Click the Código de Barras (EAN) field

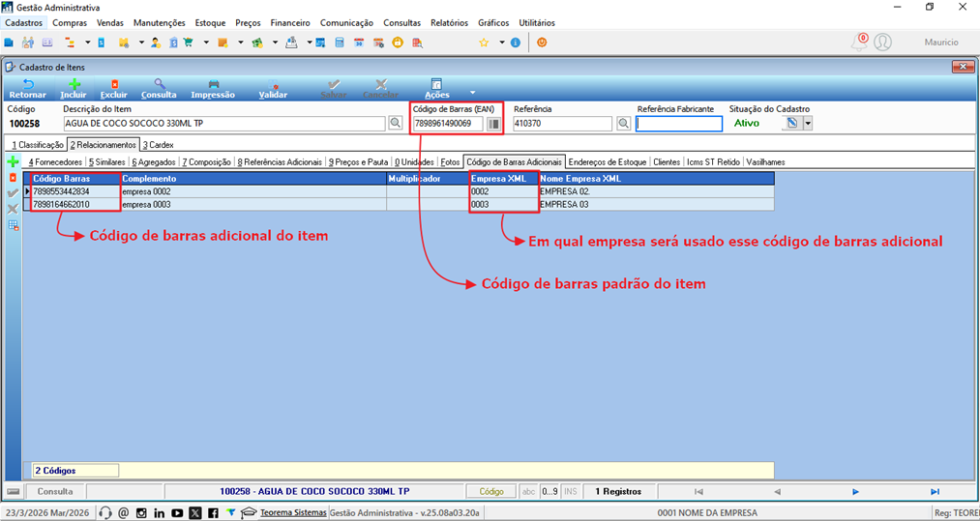448,124
